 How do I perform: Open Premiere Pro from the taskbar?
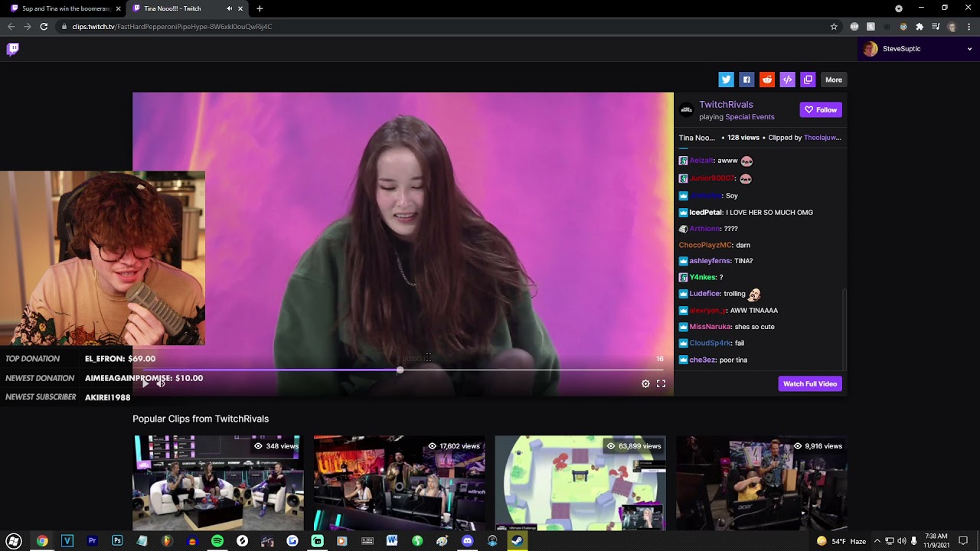point(92,541)
